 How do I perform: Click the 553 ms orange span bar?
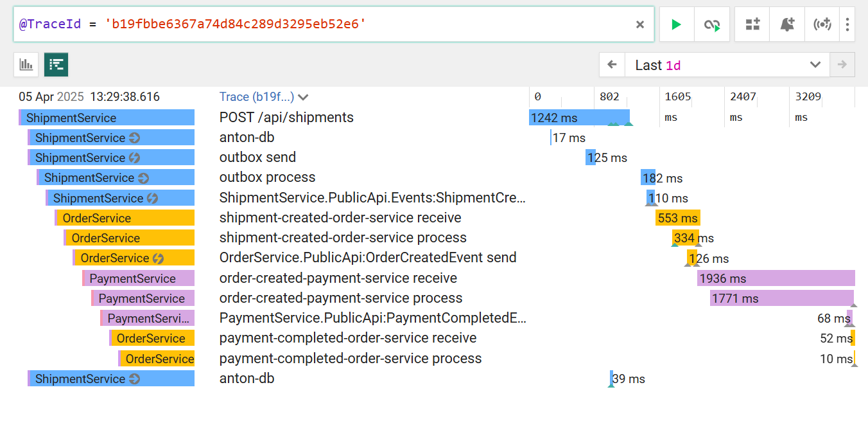(x=678, y=218)
